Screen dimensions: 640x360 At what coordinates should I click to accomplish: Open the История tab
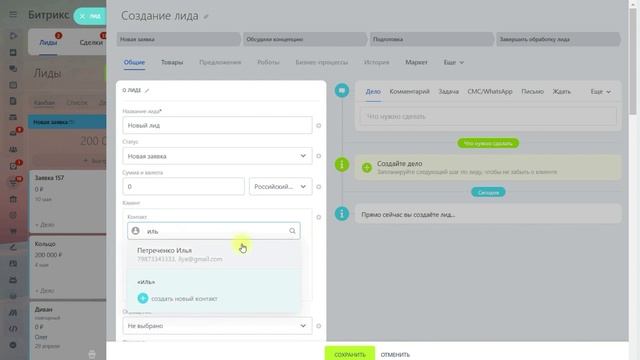pos(376,62)
